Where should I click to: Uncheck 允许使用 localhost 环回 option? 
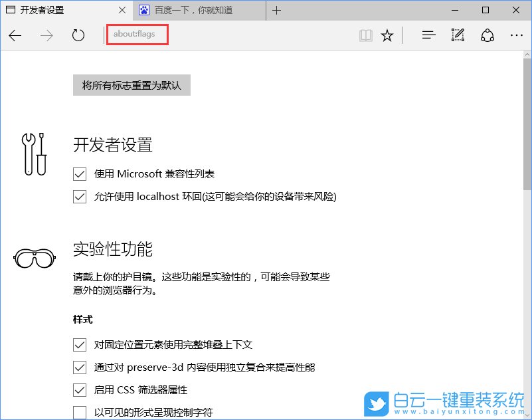pyautogui.click(x=80, y=197)
